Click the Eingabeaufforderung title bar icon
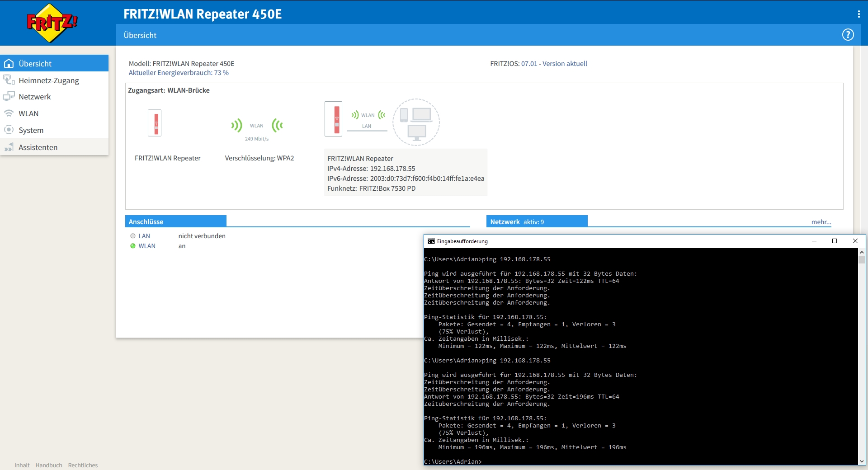The width and height of the screenshot is (868, 470). point(430,241)
